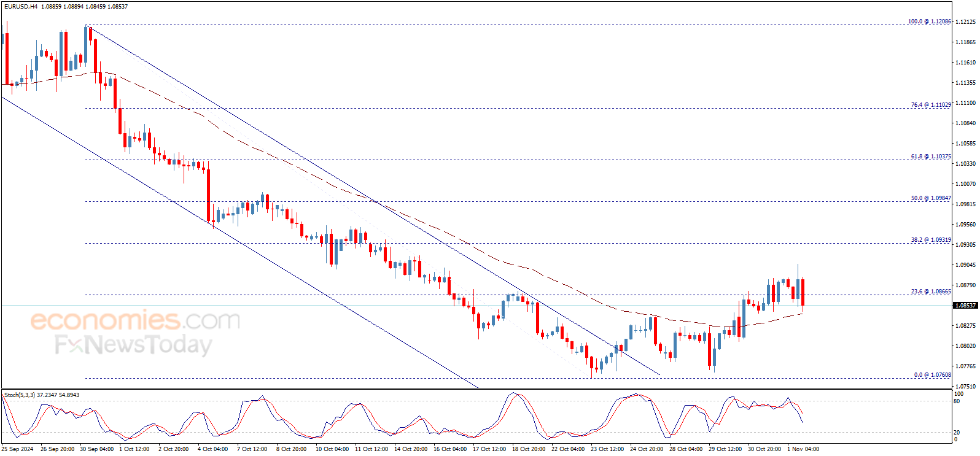Click the 25 Sep 2024 time axis label
The height and width of the screenshot is (456, 980).
click(x=17, y=449)
